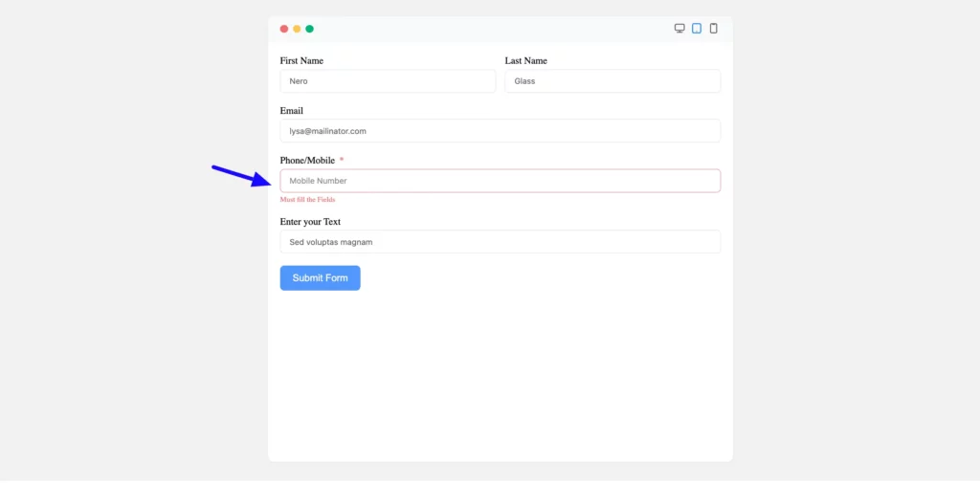Submit the form with Submit Form button
Image resolution: width=980 pixels, height=483 pixels.
320,278
